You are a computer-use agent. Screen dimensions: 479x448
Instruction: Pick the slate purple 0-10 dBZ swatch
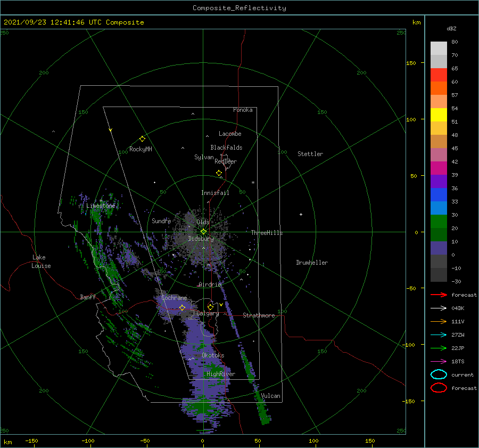(x=439, y=248)
